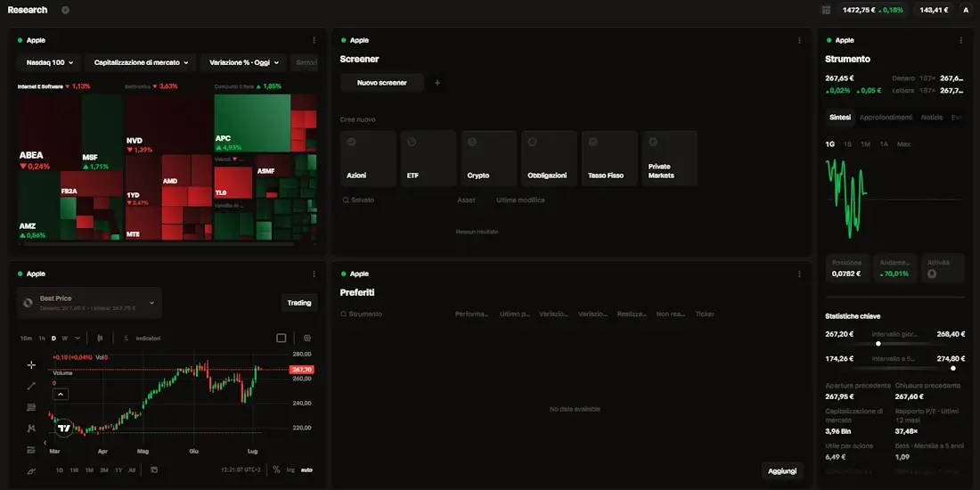The height and width of the screenshot is (490, 980).
Task: Create a new Azioni screener
Action: click(368, 159)
